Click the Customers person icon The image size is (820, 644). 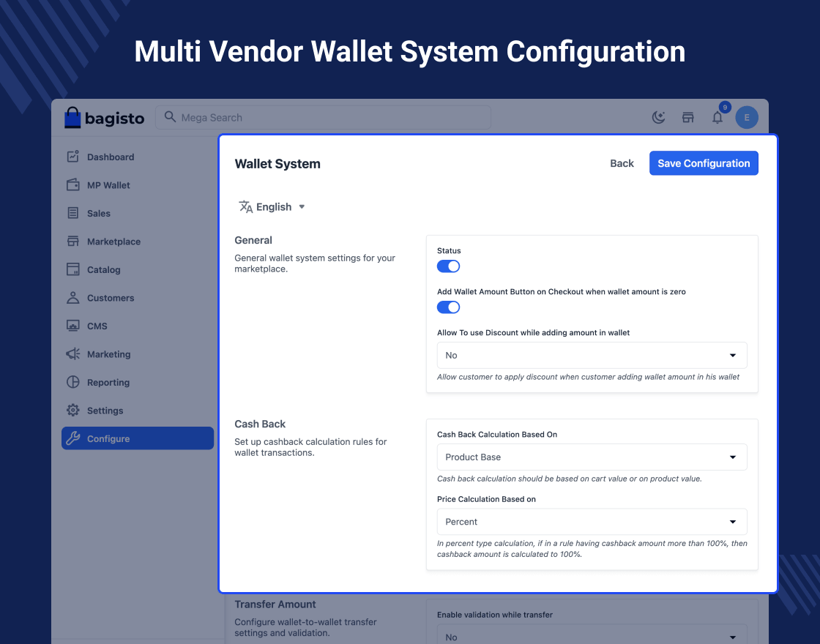coord(73,297)
